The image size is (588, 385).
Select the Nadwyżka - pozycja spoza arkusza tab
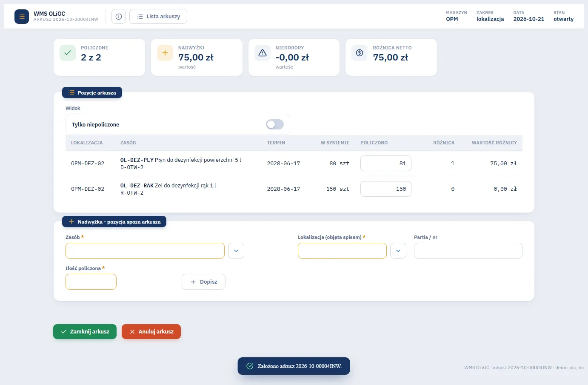(114, 222)
